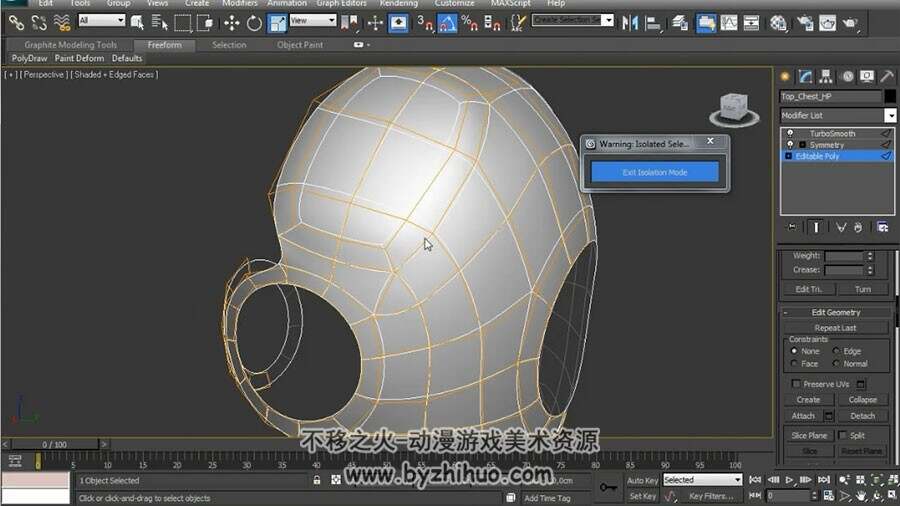Open the Curve Editor icon
900x506 pixels.
(729, 22)
